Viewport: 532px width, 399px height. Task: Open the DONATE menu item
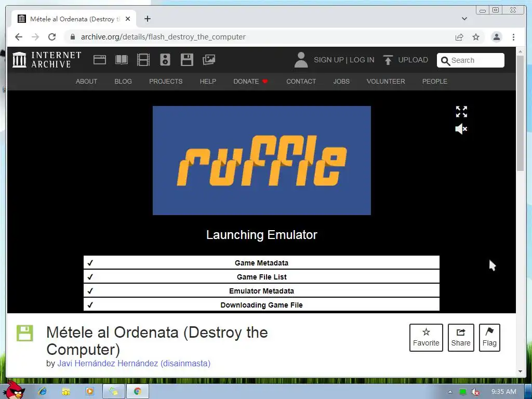point(251,82)
